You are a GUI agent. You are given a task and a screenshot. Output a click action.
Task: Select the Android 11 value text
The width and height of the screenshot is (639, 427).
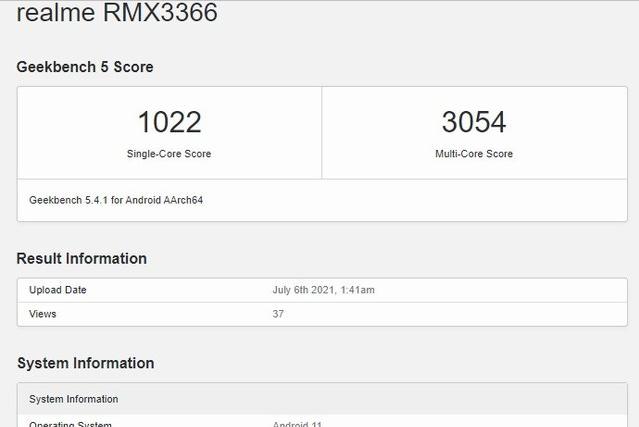(x=297, y=423)
